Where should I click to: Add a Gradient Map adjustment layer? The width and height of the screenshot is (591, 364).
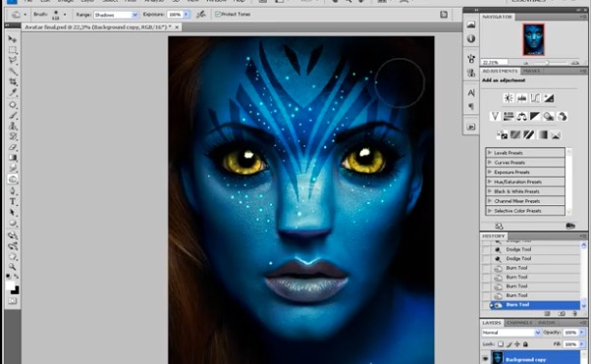[542, 134]
